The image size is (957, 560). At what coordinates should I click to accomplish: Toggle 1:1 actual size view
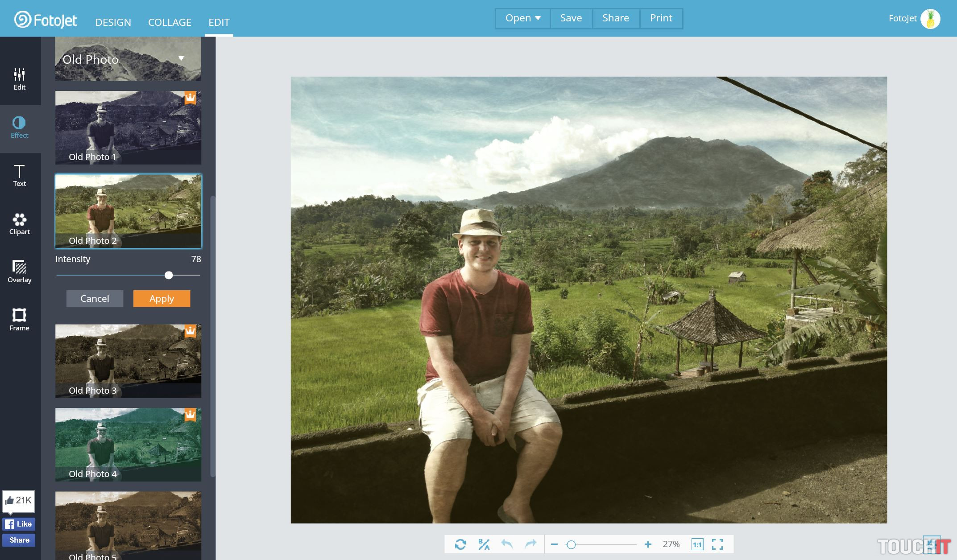[697, 544]
